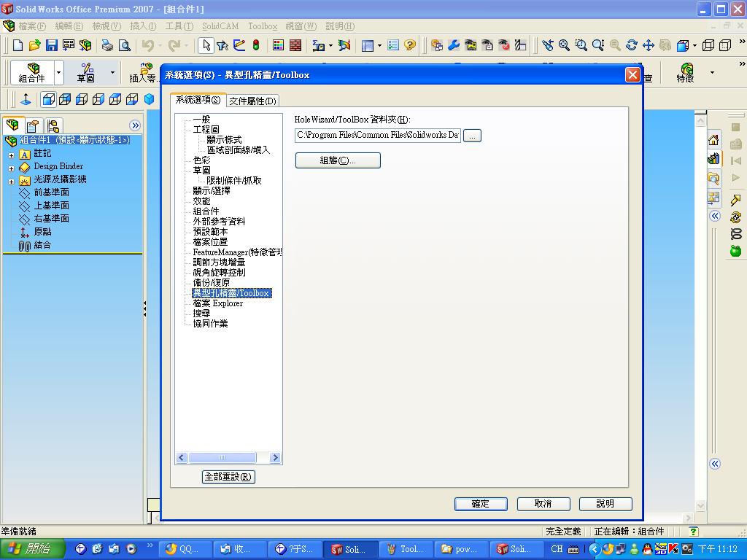Click the 取消 button
Screen dimensions: 747x560
tap(543, 504)
